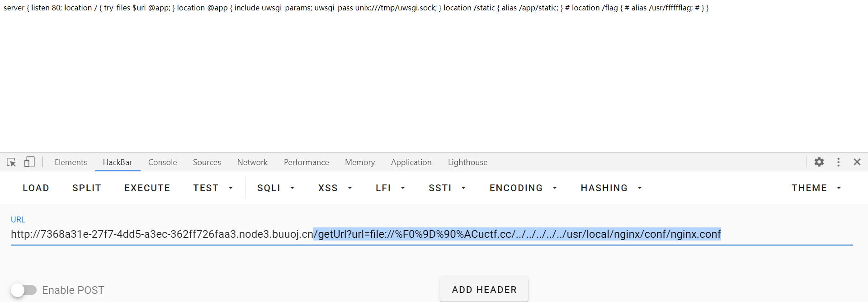868x302 pixels.
Task: Open the DevTools three-dot menu
Action: point(839,162)
